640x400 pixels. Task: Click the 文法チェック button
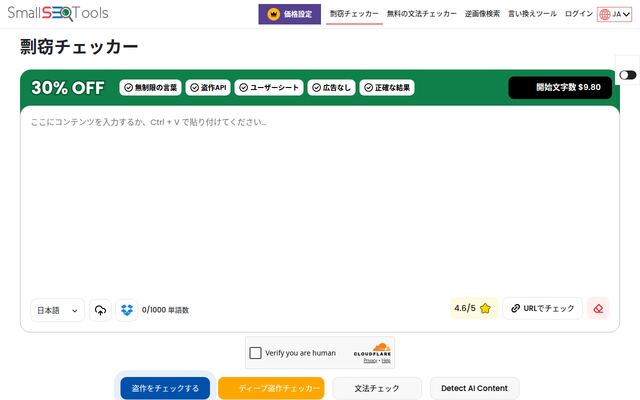pyautogui.click(x=377, y=388)
